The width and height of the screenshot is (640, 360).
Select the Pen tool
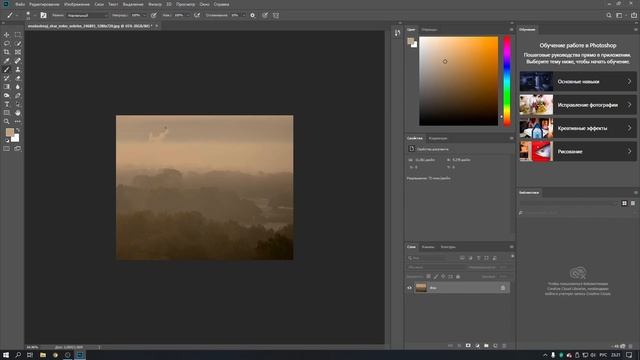tap(18, 96)
